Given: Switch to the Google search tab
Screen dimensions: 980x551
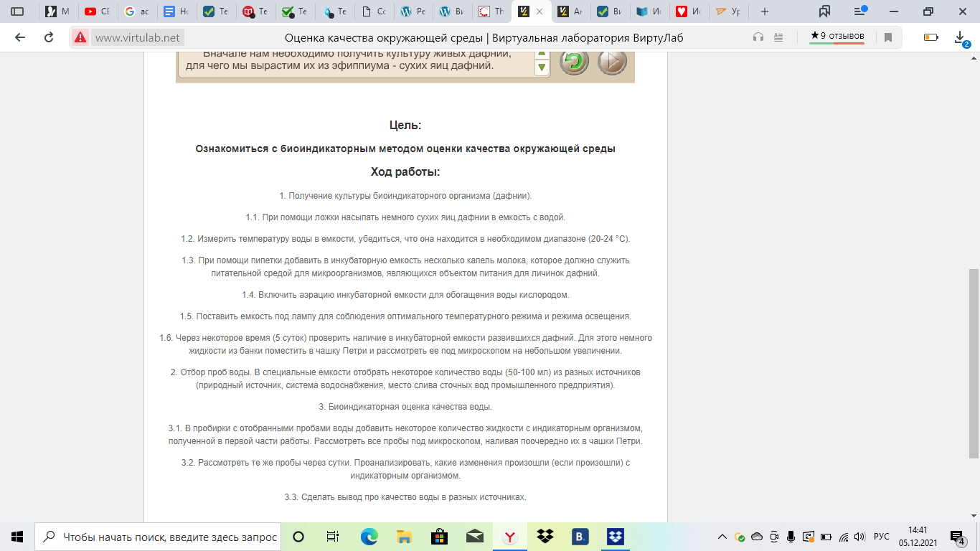Looking at the screenshot, I should (136, 11).
